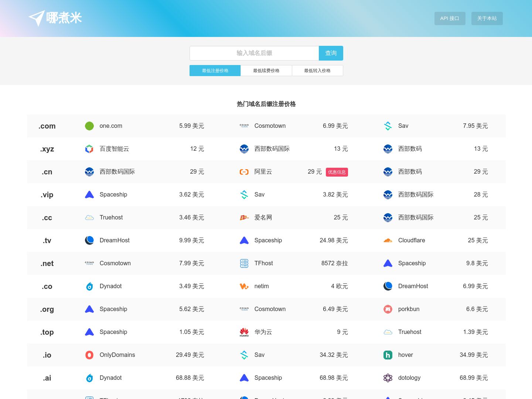Click Spaceship triangle icon in .vip row

(x=89, y=195)
